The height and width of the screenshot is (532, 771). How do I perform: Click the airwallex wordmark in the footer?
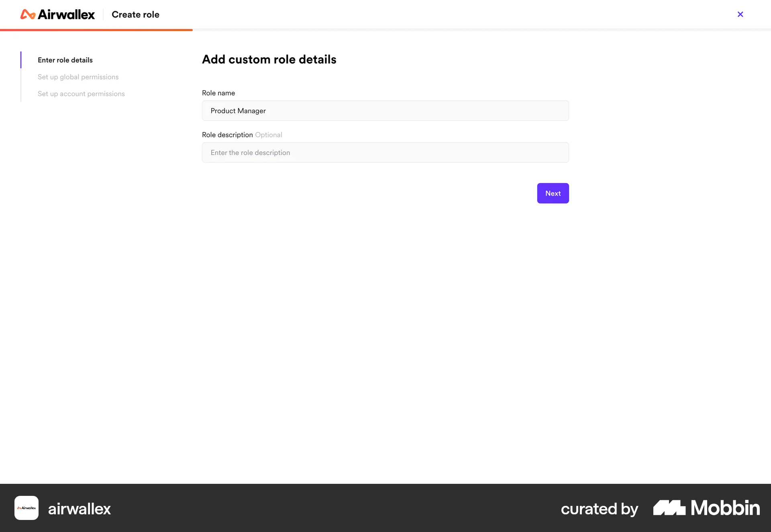pyautogui.click(x=79, y=508)
